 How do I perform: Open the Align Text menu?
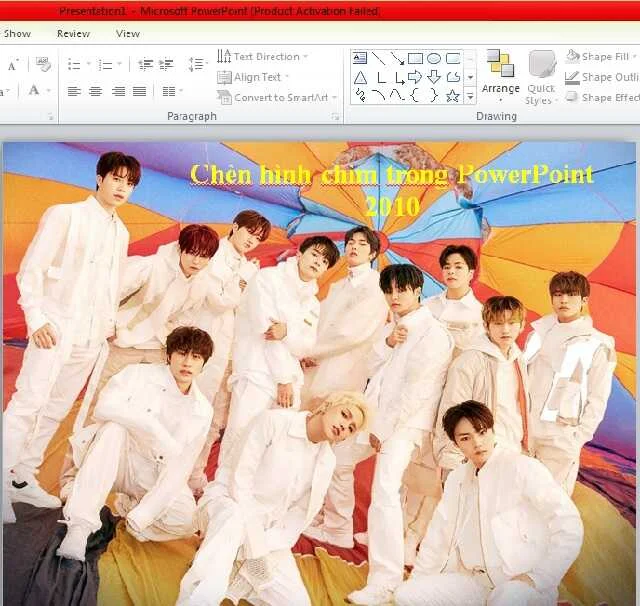tap(253, 77)
